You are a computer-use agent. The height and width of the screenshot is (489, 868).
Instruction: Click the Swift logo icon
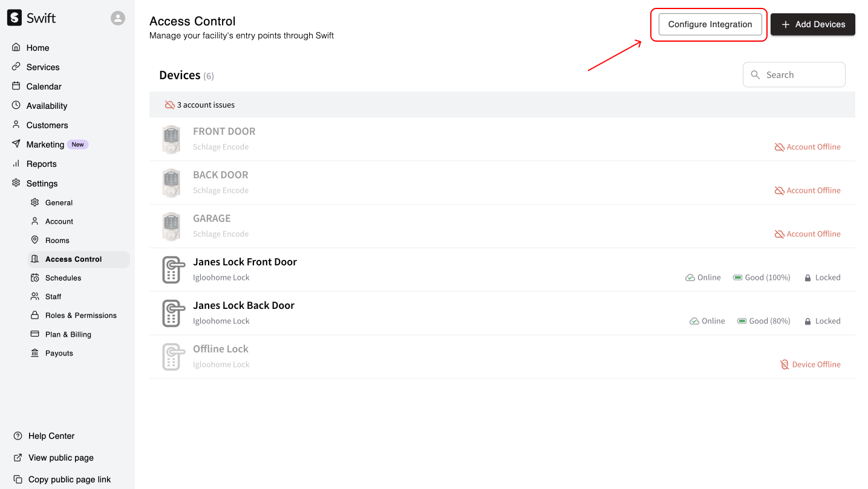click(15, 18)
